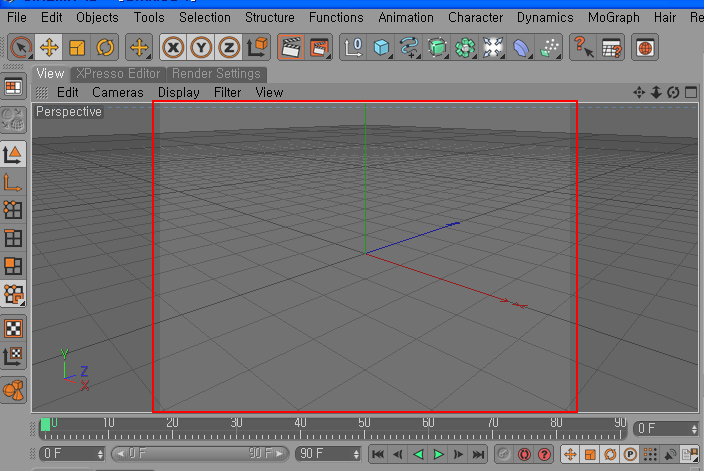The width and height of the screenshot is (704, 471).
Task: Toggle rotation keyframe recording
Action: pos(610,454)
